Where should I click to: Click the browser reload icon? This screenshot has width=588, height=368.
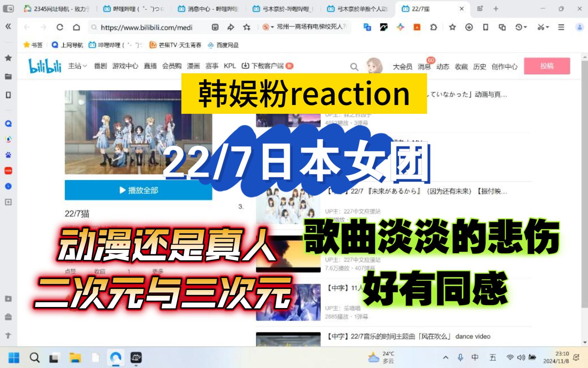(x=60, y=27)
